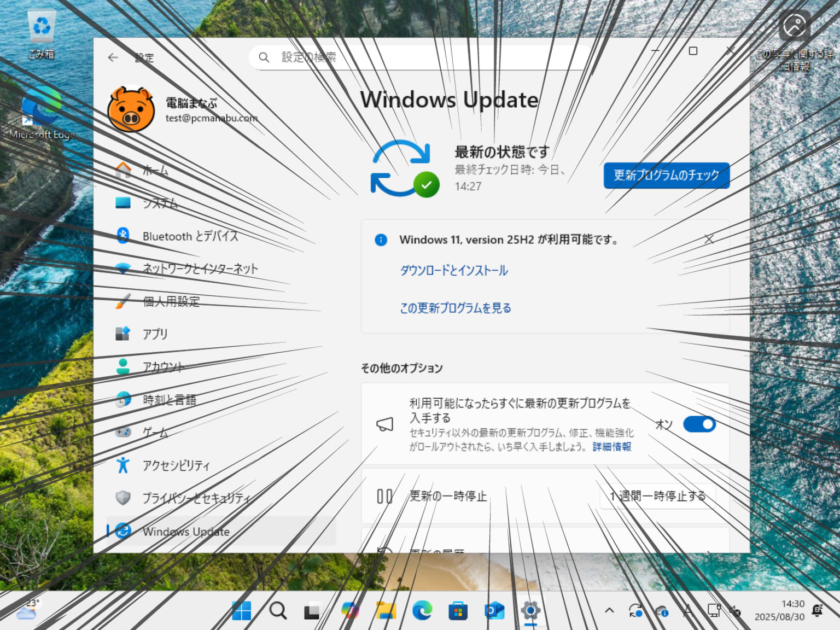Image resolution: width=840 pixels, height=630 pixels.
Task: Expand the hidden system tray icons chevron
Action: (609, 610)
